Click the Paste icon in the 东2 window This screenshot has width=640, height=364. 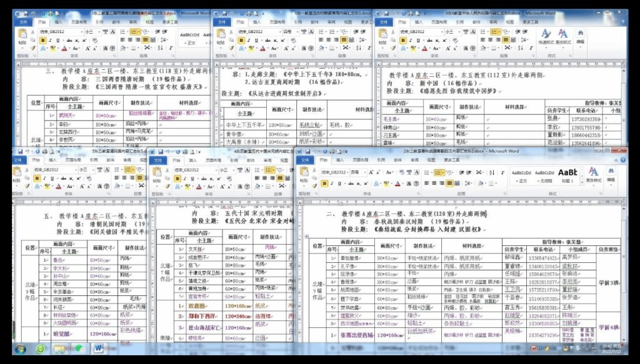[305, 174]
